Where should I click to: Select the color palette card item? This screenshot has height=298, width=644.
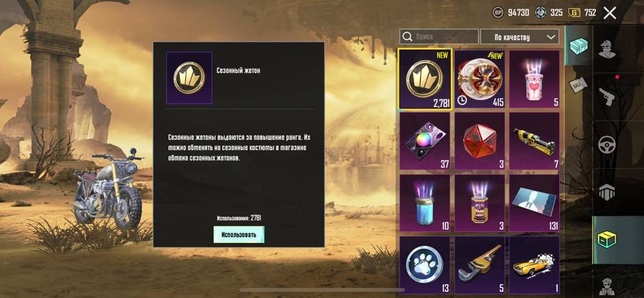pyautogui.click(x=425, y=141)
